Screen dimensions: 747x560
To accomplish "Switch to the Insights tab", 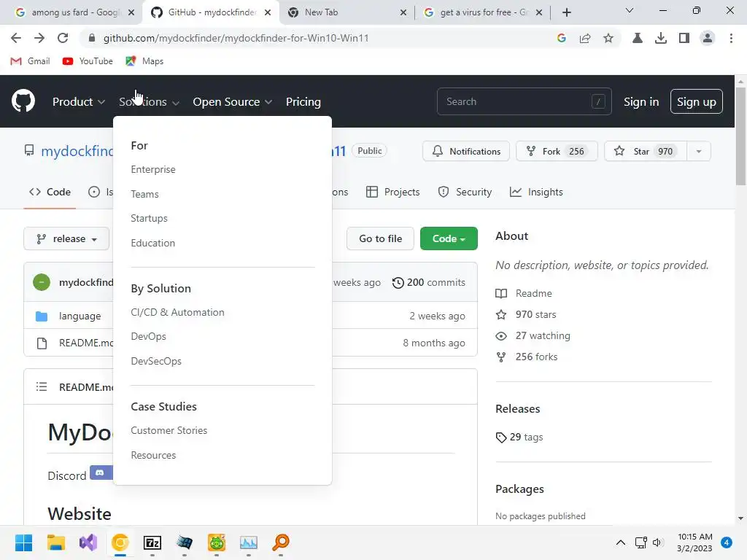I will point(536,192).
